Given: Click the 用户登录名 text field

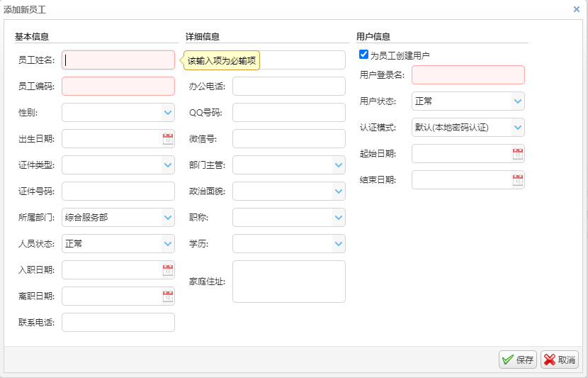Looking at the screenshot, I should pyautogui.click(x=468, y=75).
